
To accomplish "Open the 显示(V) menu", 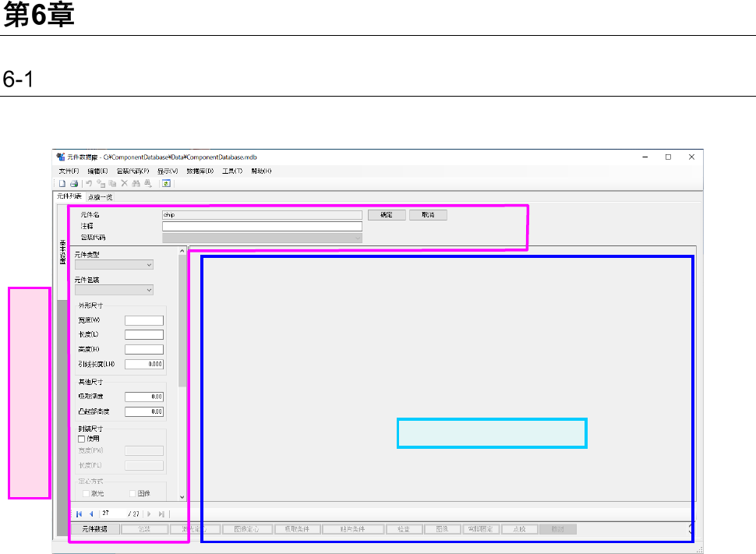I will [168, 171].
